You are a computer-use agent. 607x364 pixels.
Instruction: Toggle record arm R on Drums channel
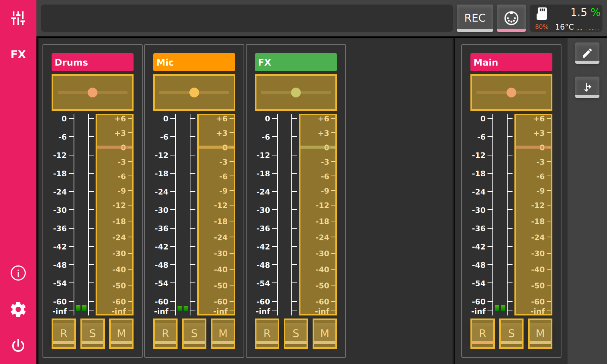(64, 334)
